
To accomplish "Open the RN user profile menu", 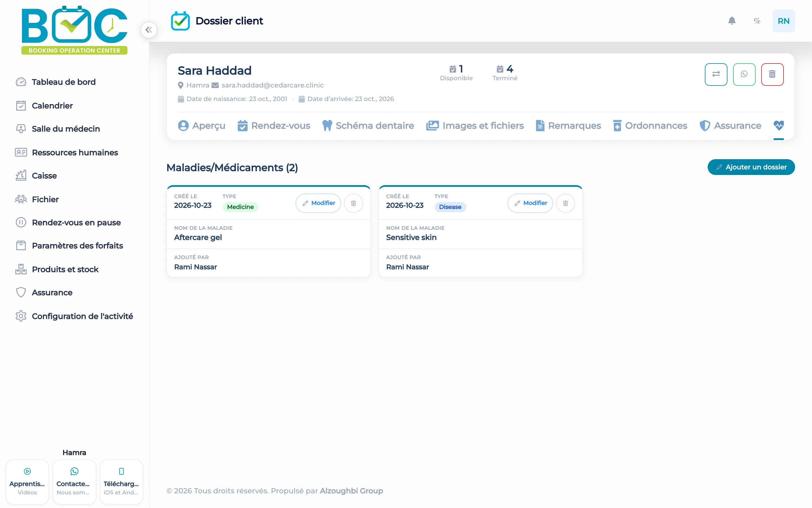I will 784,21.
